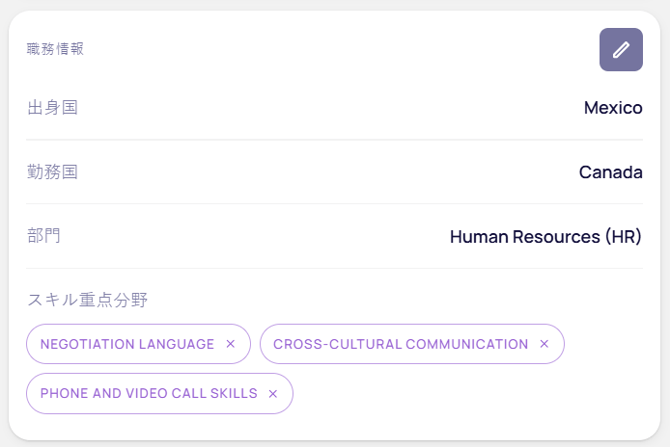Viewport: 670px width, 447px height.
Task: Click the Canada value text
Action: tap(610, 172)
